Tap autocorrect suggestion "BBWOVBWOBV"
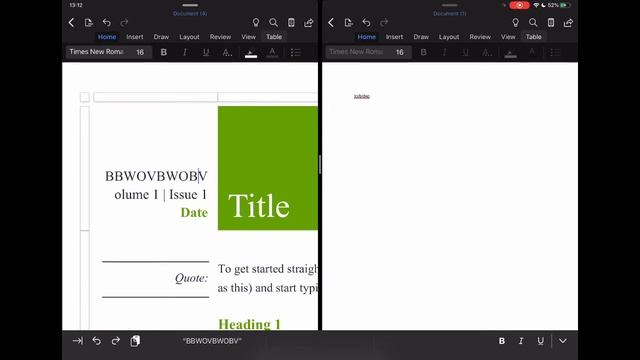The image size is (640, 360). click(x=212, y=341)
